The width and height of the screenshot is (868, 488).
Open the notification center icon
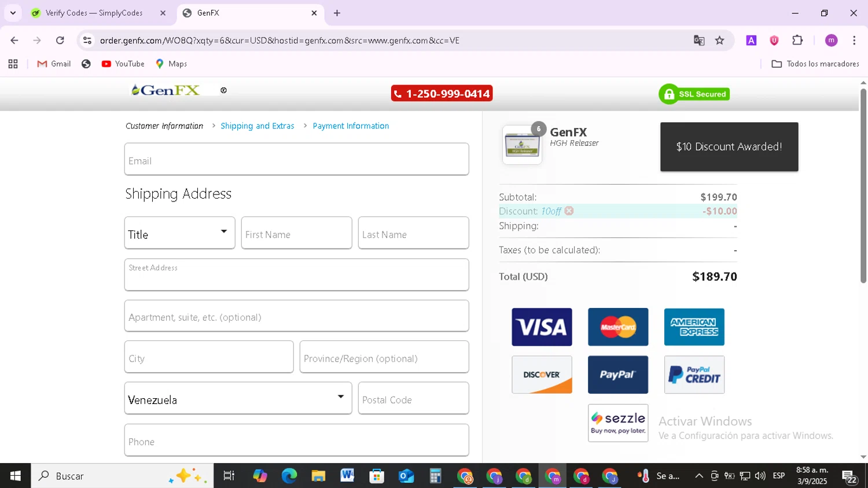849,477
